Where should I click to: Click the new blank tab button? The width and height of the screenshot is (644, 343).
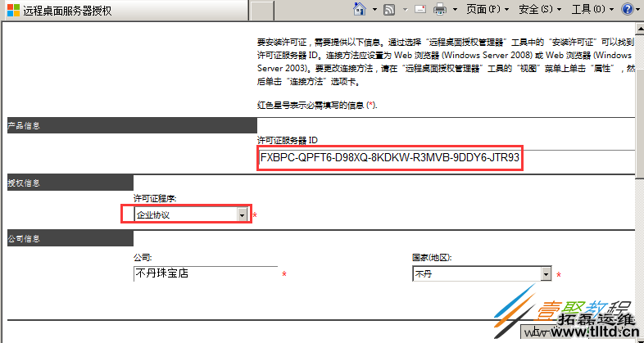[x=261, y=11]
